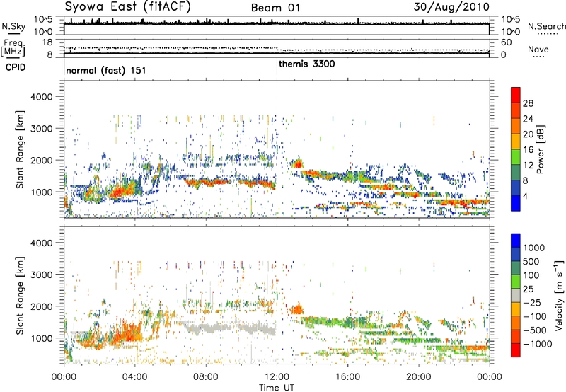This screenshot has width=566, height=392.
Task: Click the '28' tick on Power scale
Action: coord(528,103)
